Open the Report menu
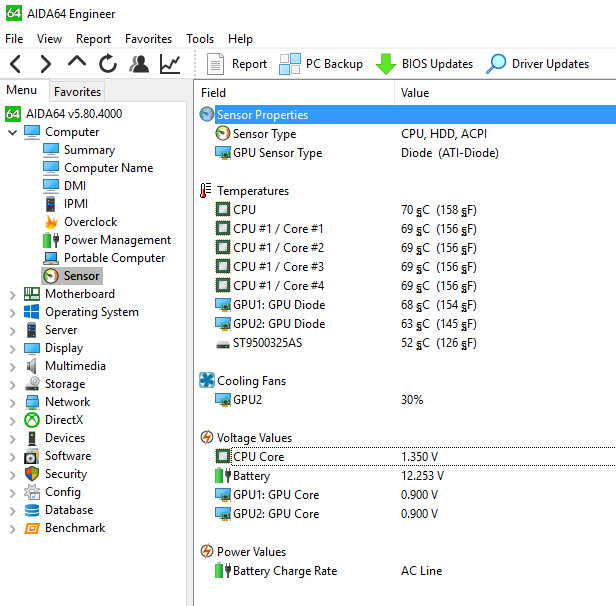The width and height of the screenshot is (616, 606). 94,39
